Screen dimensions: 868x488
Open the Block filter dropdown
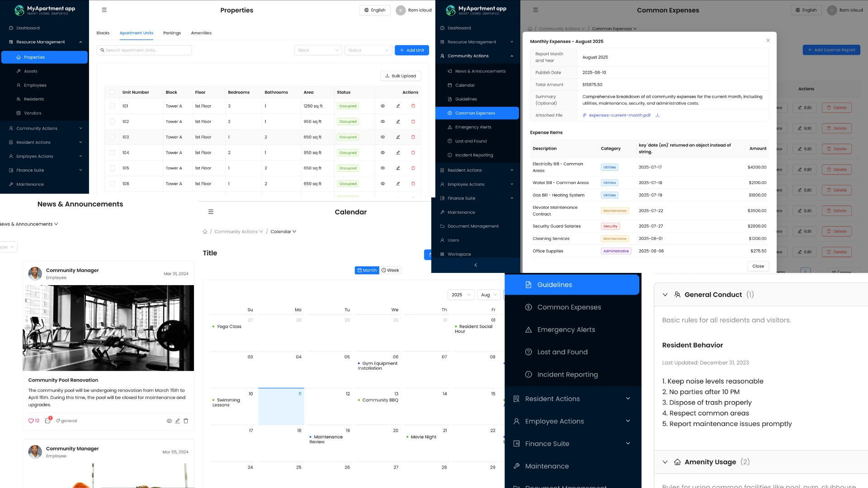[318, 50]
